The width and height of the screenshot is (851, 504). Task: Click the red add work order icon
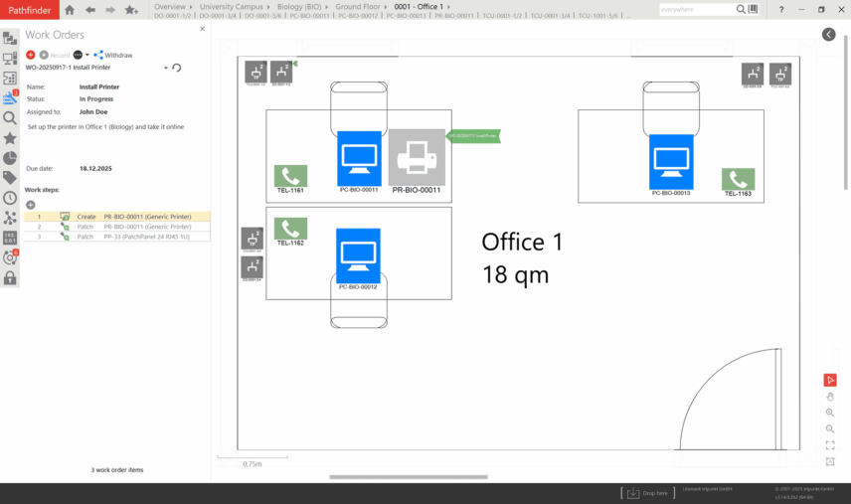tap(30, 55)
